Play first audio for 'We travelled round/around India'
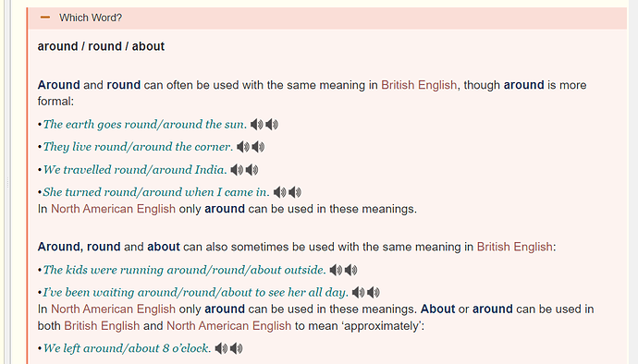The width and height of the screenshot is (638, 364). [x=237, y=170]
